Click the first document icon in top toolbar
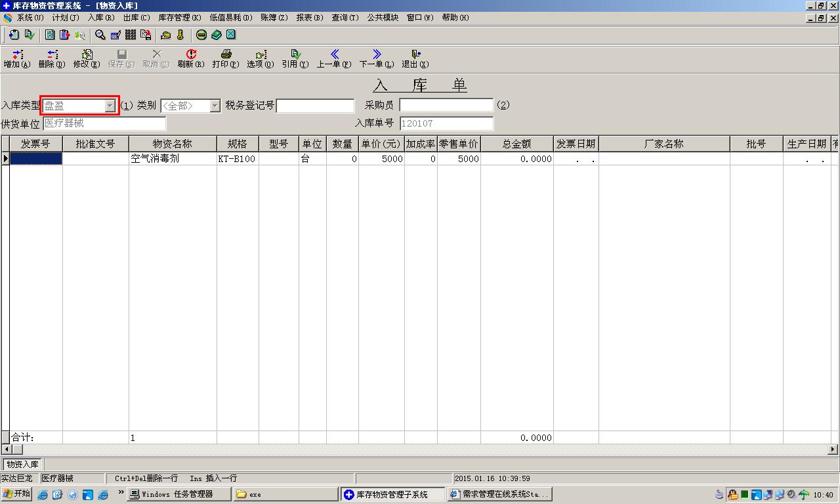The image size is (840, 504). coord(14,35)
